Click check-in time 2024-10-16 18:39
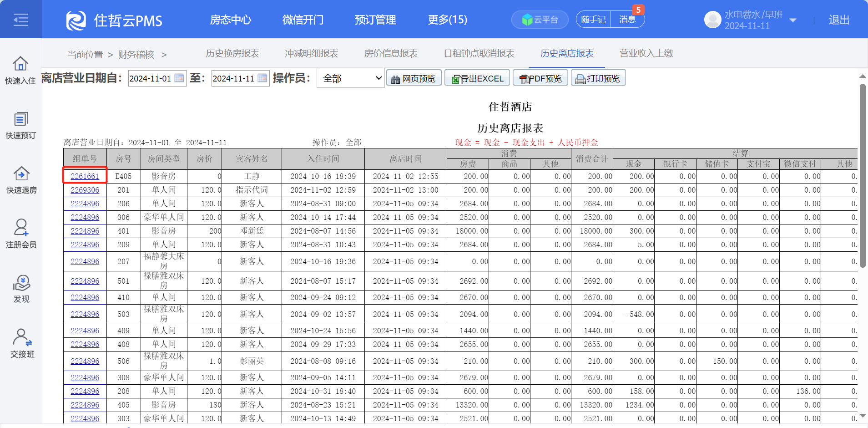Screen dimensions: 868x428 tap(323, 176)
